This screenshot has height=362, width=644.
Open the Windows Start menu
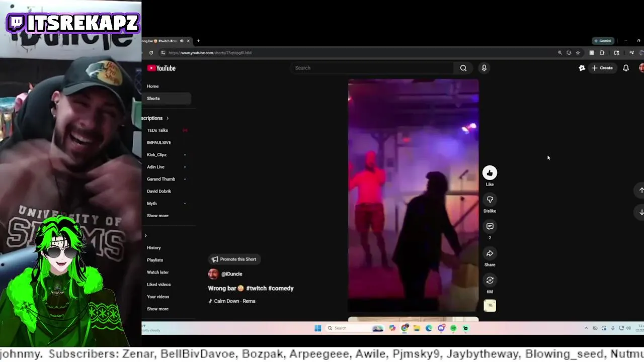tap(317, 328)
